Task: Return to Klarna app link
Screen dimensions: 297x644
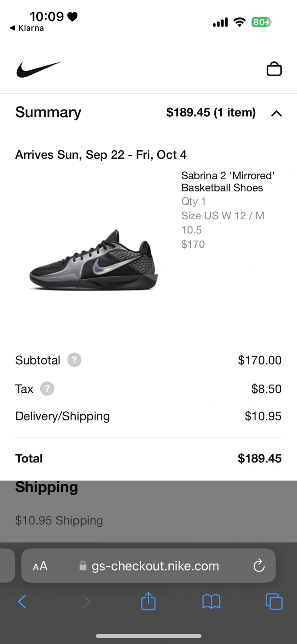Action: pyautogui.click(x=27, y=28)
